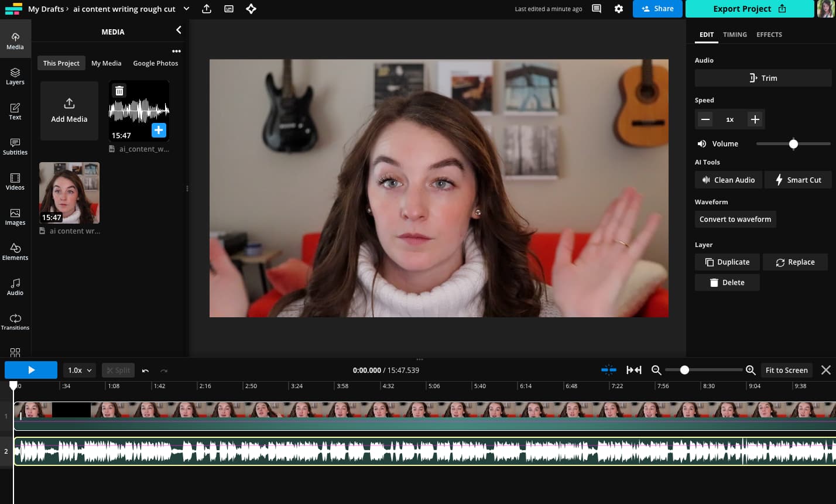The image size is (836, 504).
Task: Adjust the Volume slider
Action: (x=793, y=143)
